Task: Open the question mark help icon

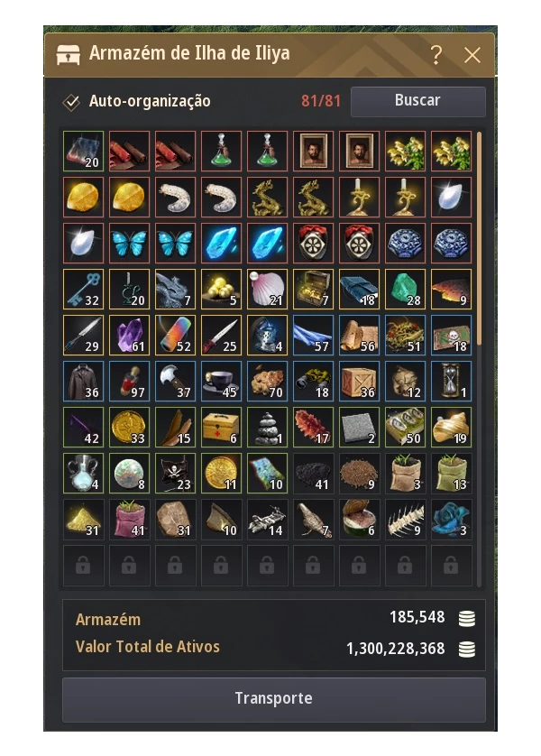Action: 436,55
